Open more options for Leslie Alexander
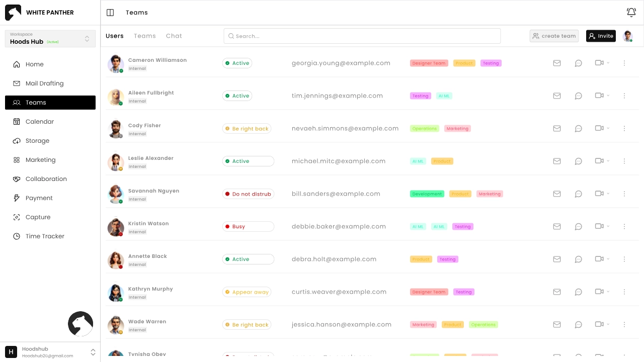Screen dimensions: 644x362 pyautogui.click(x=624, y=161)
